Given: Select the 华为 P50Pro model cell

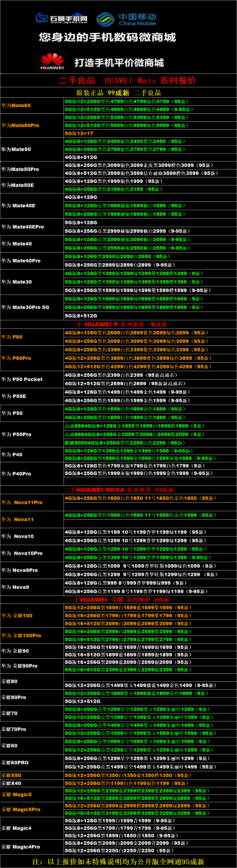Looking at the screenshot, I should (32, 434).
